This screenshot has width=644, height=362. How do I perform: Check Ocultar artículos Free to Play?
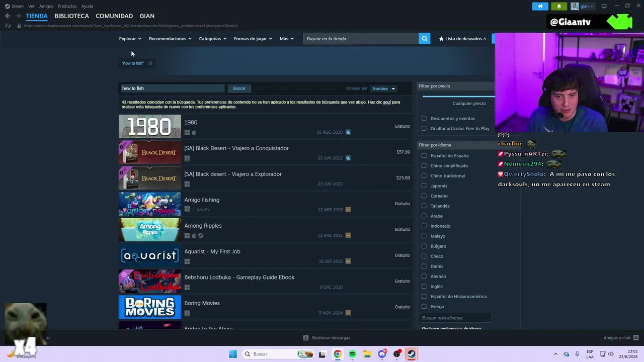click(x=424, y=129)
